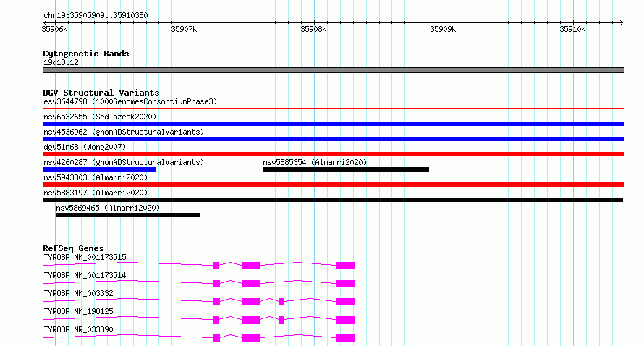644x346 pixels.
Task: Click the right arrowhead of the ruler
Action: [x=621, y=22]
